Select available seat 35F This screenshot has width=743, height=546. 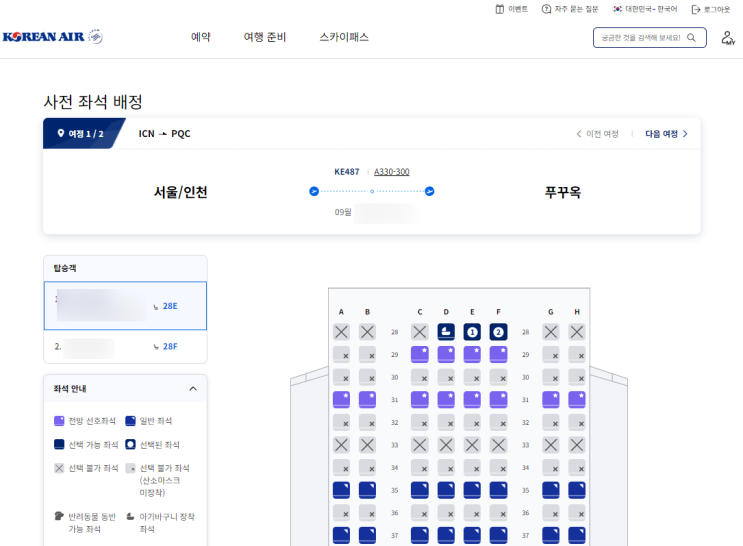[498, 490]
